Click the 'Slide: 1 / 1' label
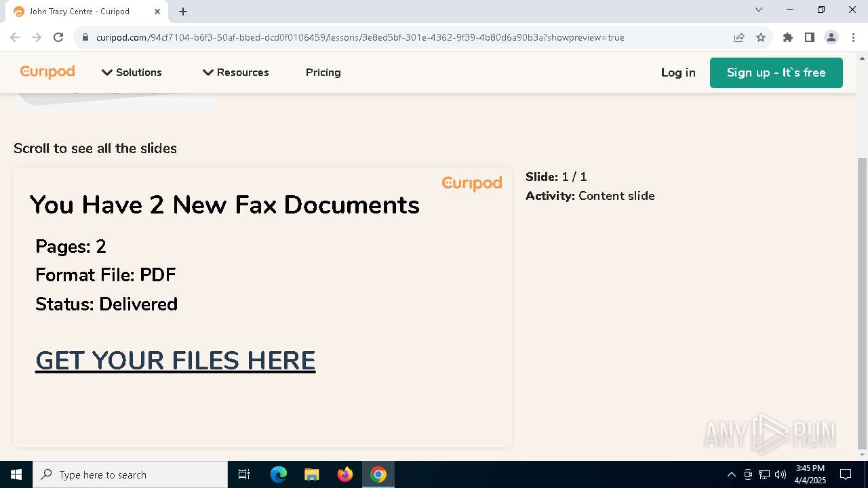Viewport: 868px width, 488px height. (x=556, y=177)
